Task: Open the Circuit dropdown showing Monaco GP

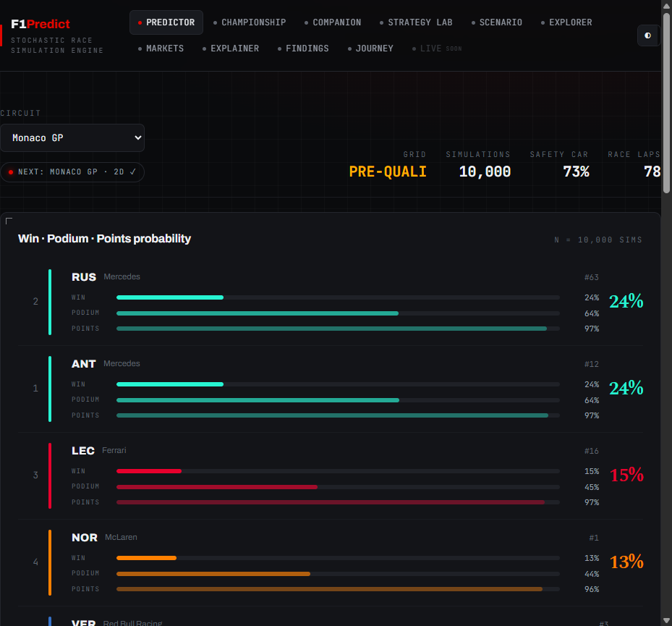Action: (72, 138)
